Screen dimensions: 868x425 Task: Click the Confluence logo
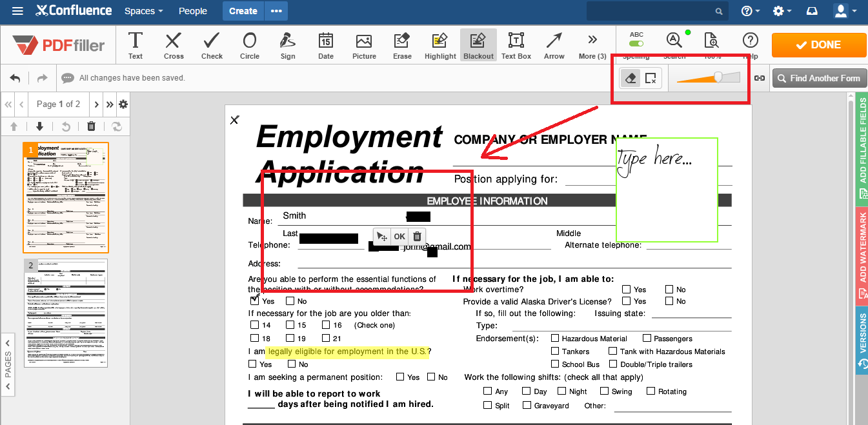(x=74, y=11)
